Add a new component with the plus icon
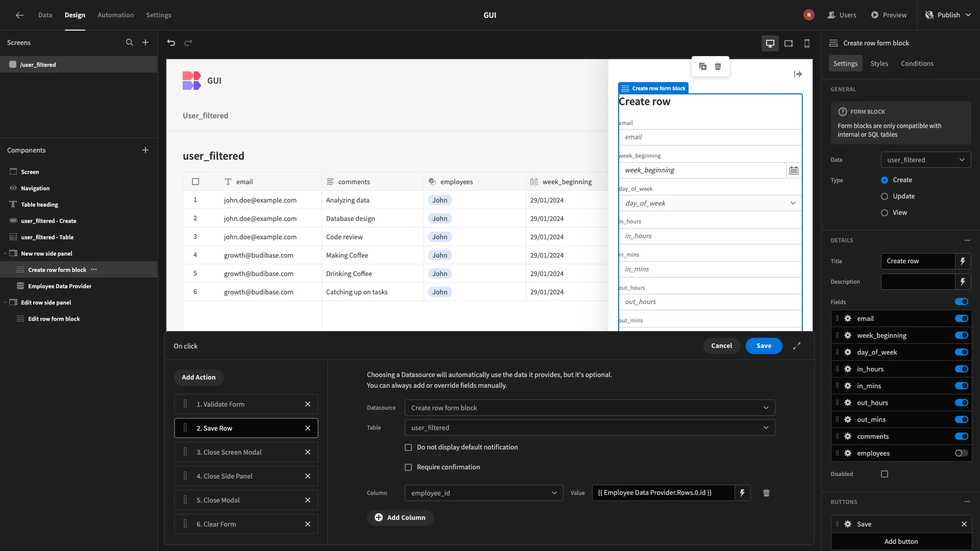The height and width of the screenshot is (551, 980). (x=145, y=150)
